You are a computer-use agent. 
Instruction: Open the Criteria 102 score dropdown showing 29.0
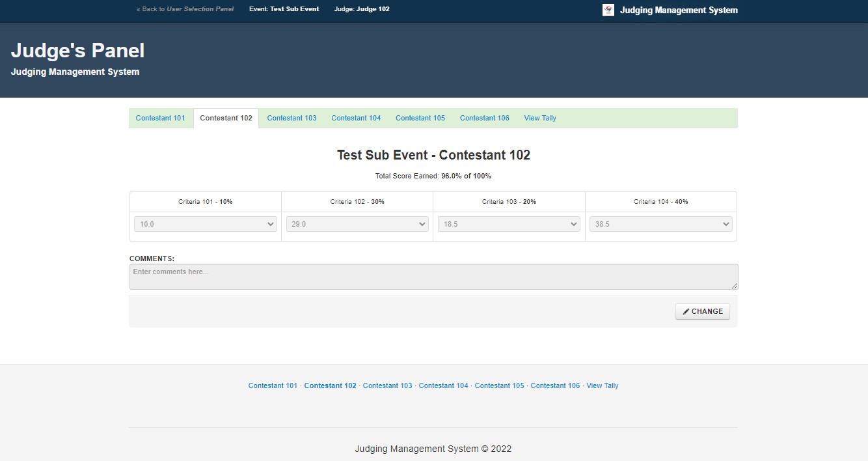[357, 224]
